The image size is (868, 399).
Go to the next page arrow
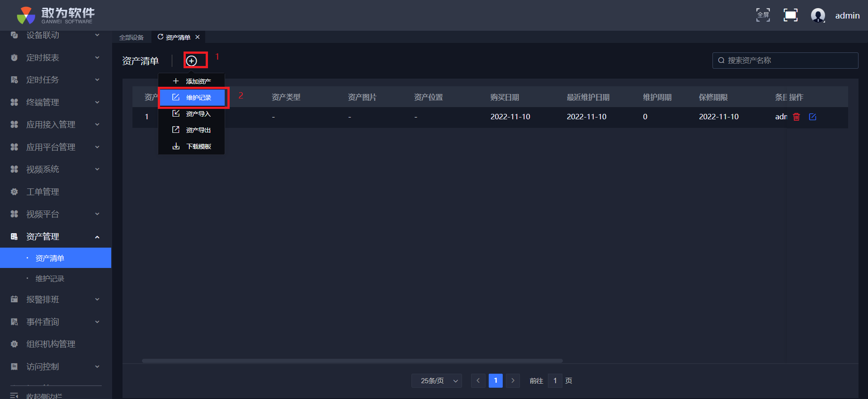(x=513, y=381)
